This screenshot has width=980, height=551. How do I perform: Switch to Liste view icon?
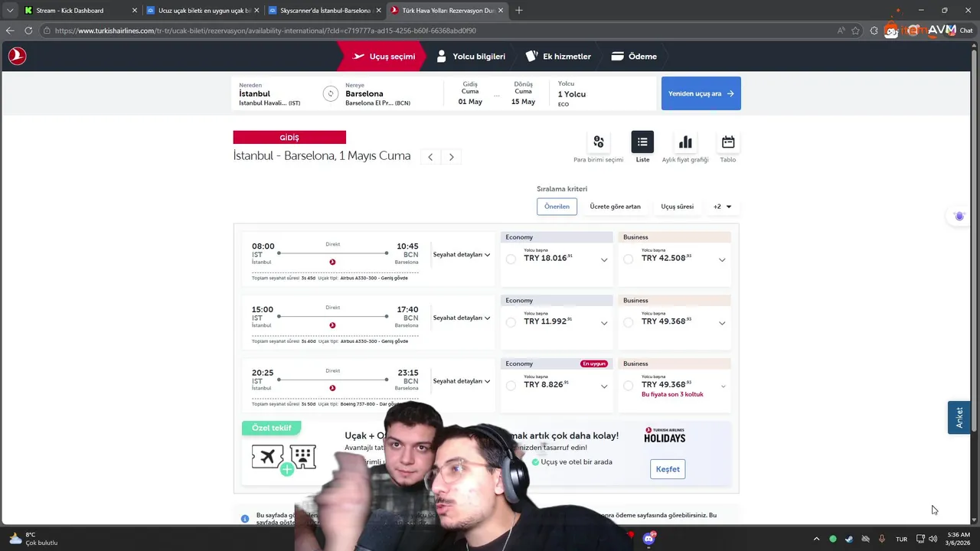(x=642, y=142)
